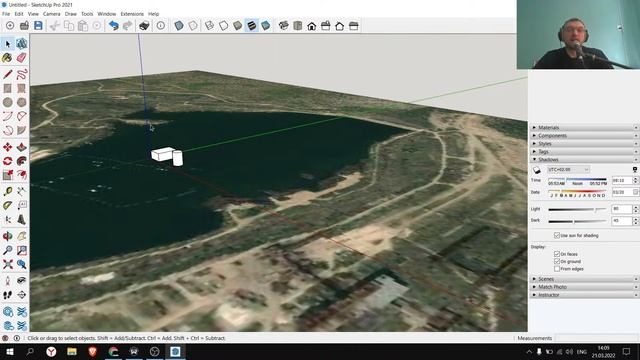The image size is (640, 360).
Task: Collapse the Shadows panel
Action: click(x=584, y=160)
